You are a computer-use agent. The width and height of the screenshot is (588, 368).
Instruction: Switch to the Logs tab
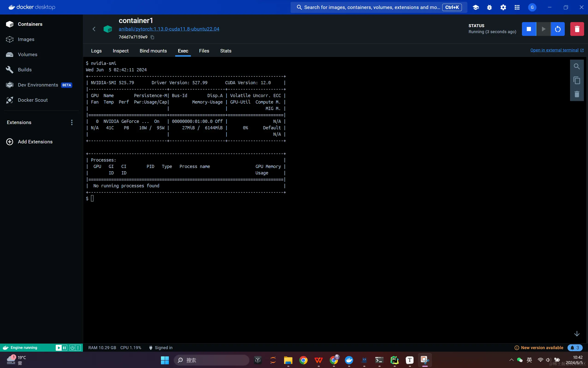96,51
